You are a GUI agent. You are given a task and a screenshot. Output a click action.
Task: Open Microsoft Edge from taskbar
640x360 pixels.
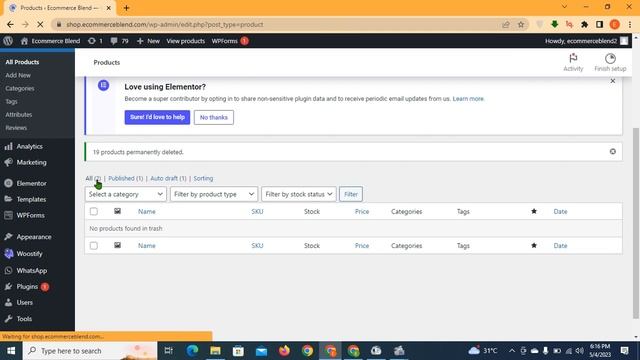click(x=192, y=351)
